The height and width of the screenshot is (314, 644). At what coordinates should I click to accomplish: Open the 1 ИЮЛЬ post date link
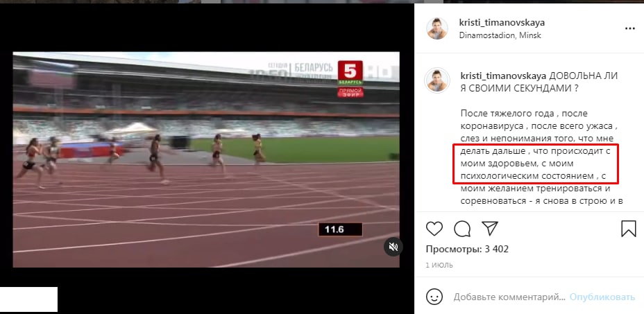[439, 265]
